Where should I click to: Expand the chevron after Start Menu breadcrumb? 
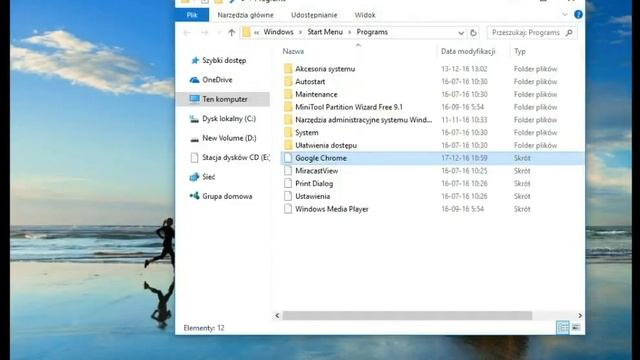[350, 32]
